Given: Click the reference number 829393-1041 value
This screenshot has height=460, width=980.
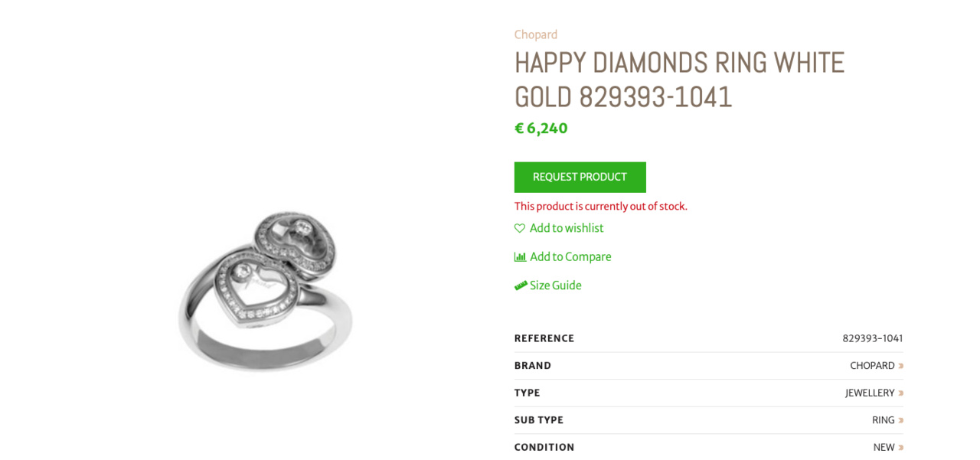Looking at the screenshot, I should coord(872,338).
